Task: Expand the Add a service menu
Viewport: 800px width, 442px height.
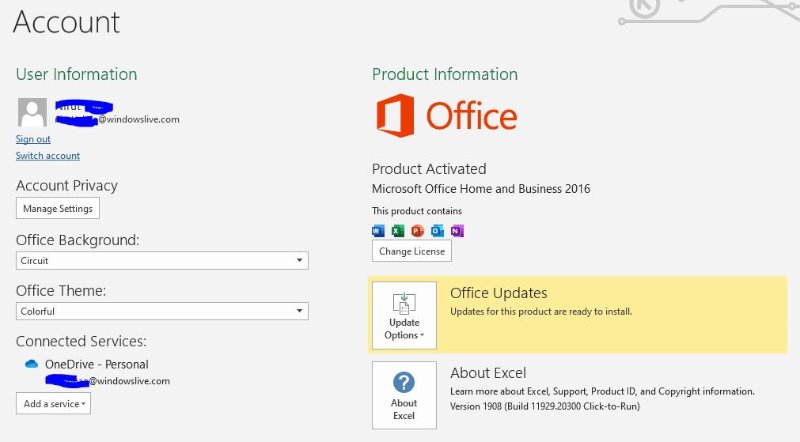Action: click(53, 403)
